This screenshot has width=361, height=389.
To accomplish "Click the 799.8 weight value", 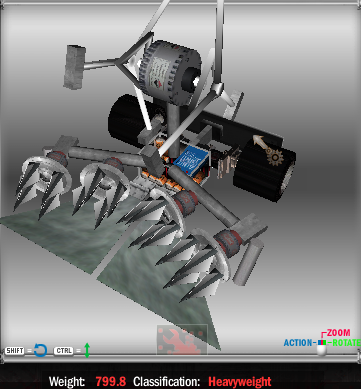I will [111, 381].
